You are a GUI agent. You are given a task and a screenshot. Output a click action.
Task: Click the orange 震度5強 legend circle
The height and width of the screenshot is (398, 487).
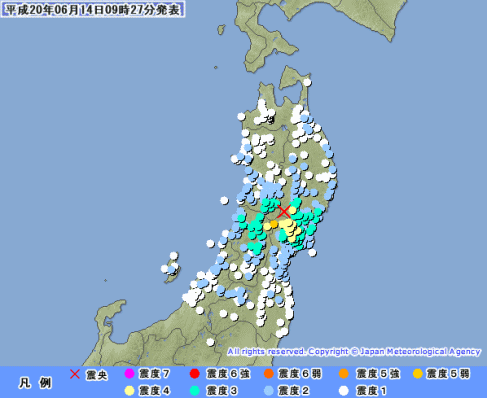pyautogui.click(x=344, y=374)
